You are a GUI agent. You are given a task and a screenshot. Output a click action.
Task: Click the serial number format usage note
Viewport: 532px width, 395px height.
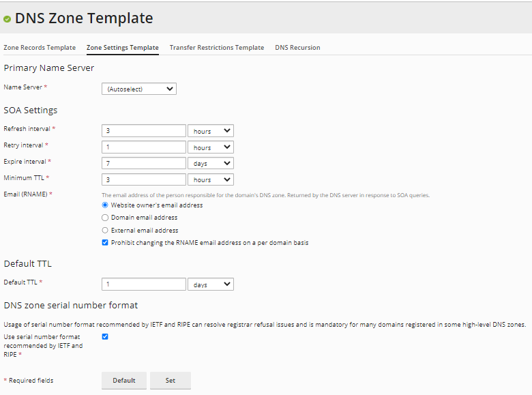pyautogui.click(x=265, y=325)
